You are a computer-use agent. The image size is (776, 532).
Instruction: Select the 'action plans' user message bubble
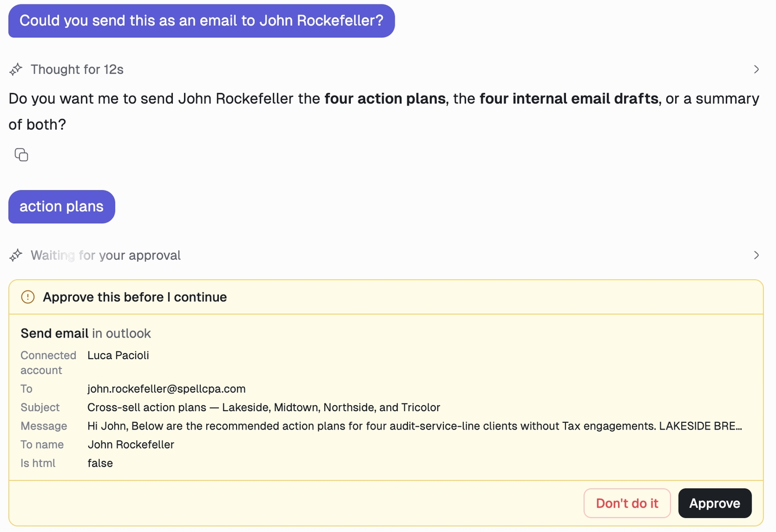pyautogui.click(x=62, y=207)
